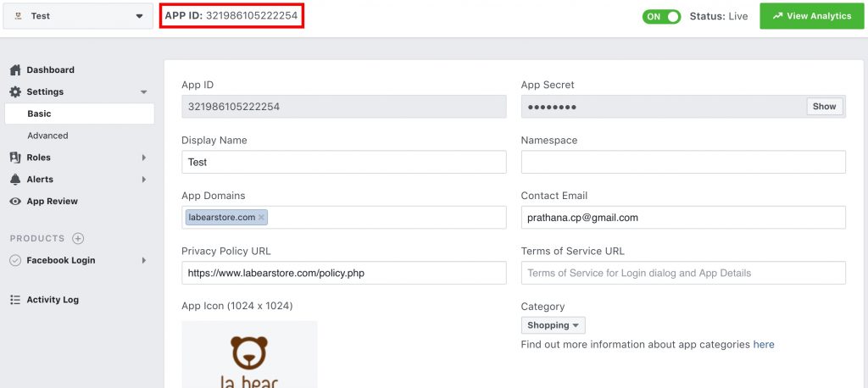Open the Shopping category dropdown

553,325
